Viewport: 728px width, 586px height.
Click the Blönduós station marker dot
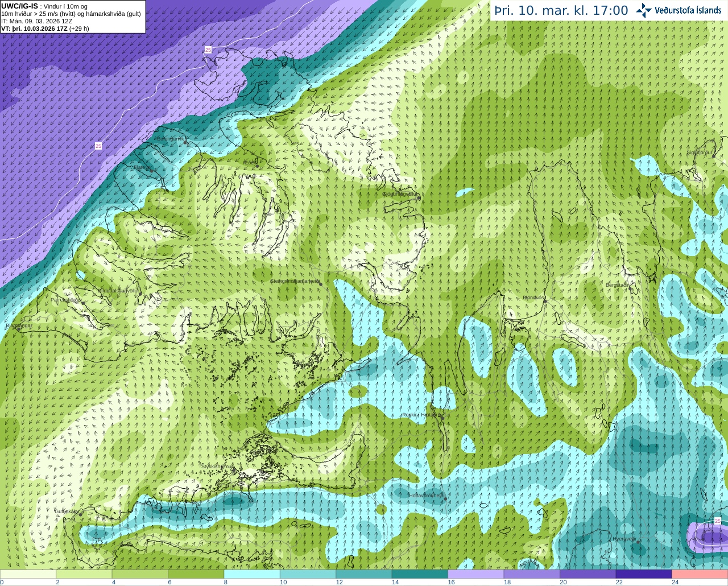(545, 301)
